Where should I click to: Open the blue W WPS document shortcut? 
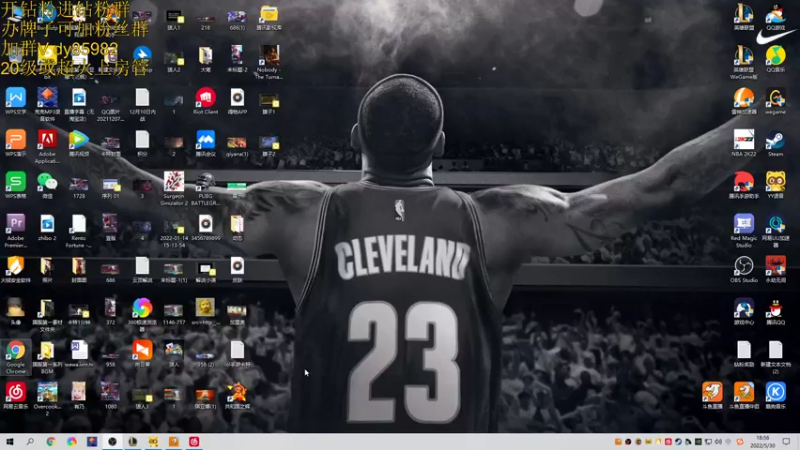(x=15, y=101)
